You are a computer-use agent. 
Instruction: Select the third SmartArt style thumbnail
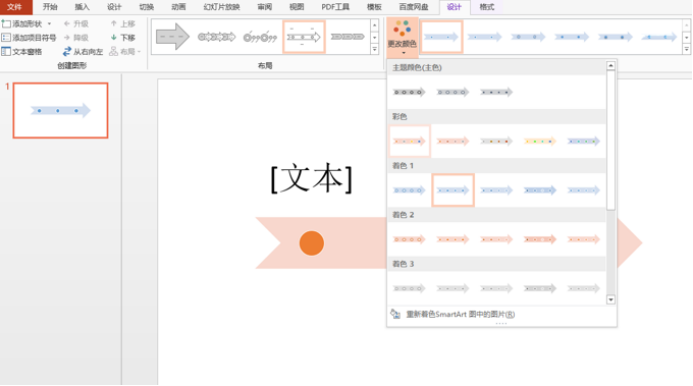[528, 37]
